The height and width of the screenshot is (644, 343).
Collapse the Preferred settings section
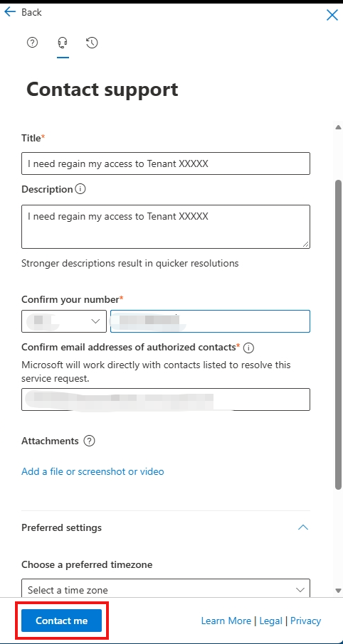pos(302,527)
